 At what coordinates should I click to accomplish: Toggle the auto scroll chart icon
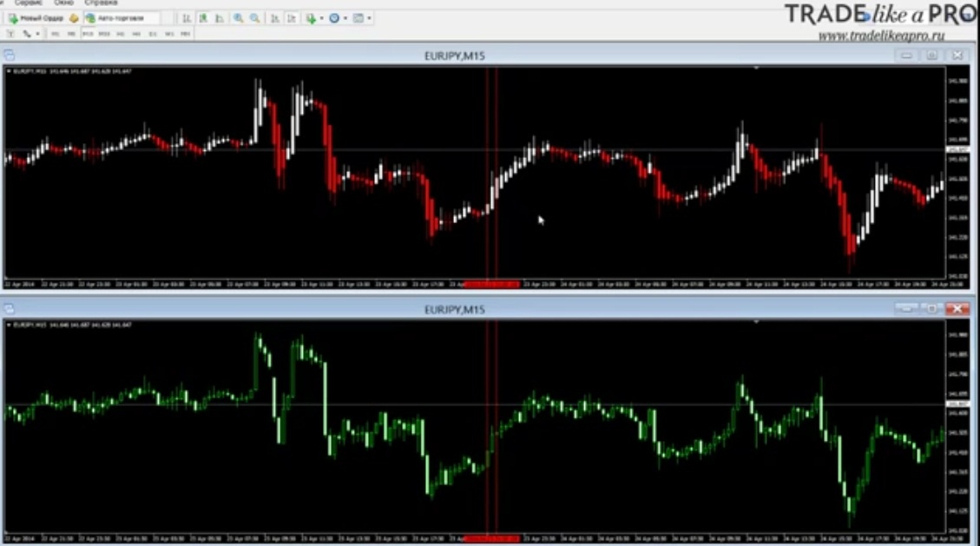tap(274, 18)
